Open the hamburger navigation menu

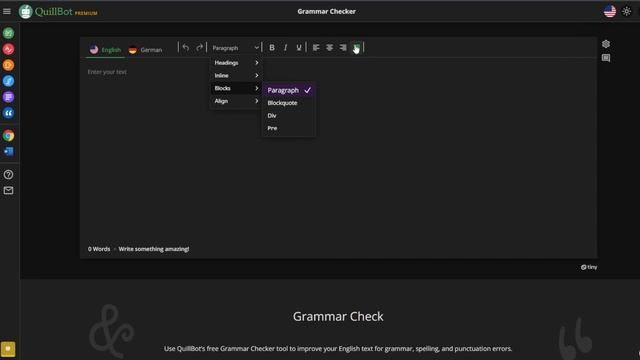pyautogui.click(x=7, y=11)
